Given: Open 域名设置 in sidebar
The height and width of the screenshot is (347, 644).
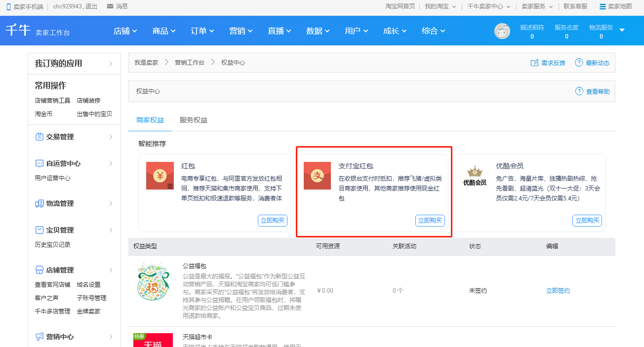Looking at the screenshot, I should [88, 285].
